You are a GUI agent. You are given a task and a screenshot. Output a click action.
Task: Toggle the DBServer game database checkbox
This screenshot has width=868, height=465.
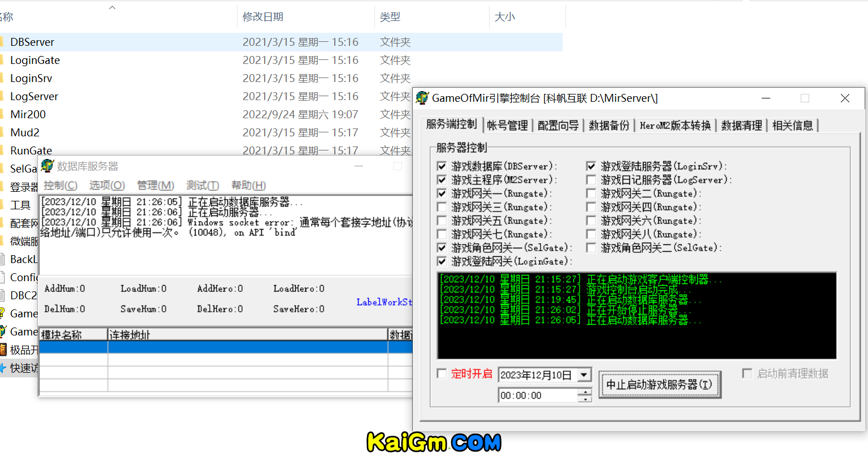442,166
